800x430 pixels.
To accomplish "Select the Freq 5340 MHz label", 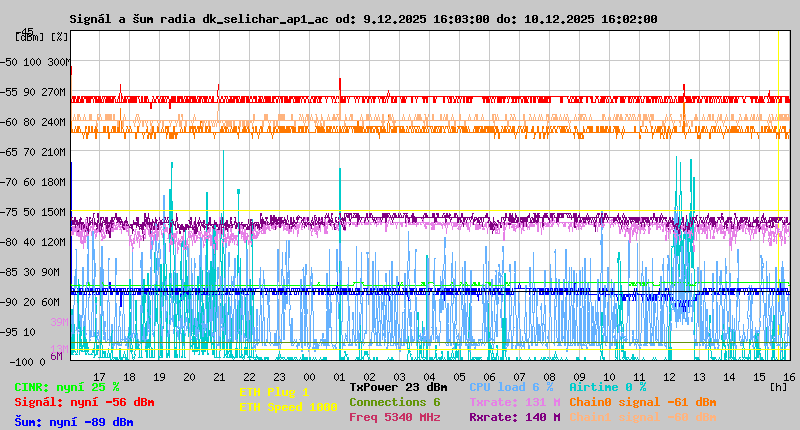I will point(394,417).
